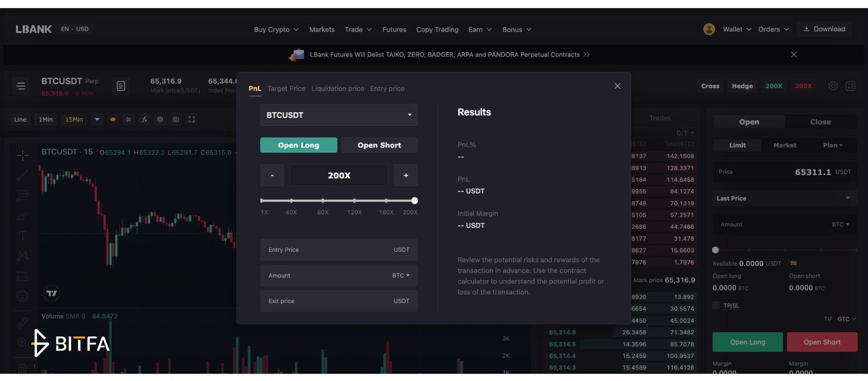Image resolution: width=868 pixels, height=381 pixels.
Task: Click the transfer funds arrows icon
Action: (794, 263)
